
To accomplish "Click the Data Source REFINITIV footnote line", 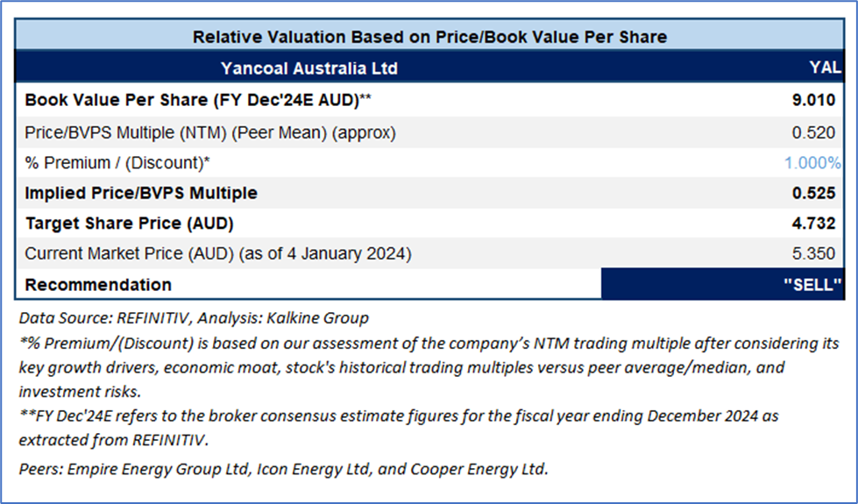I will coord(194,318).
